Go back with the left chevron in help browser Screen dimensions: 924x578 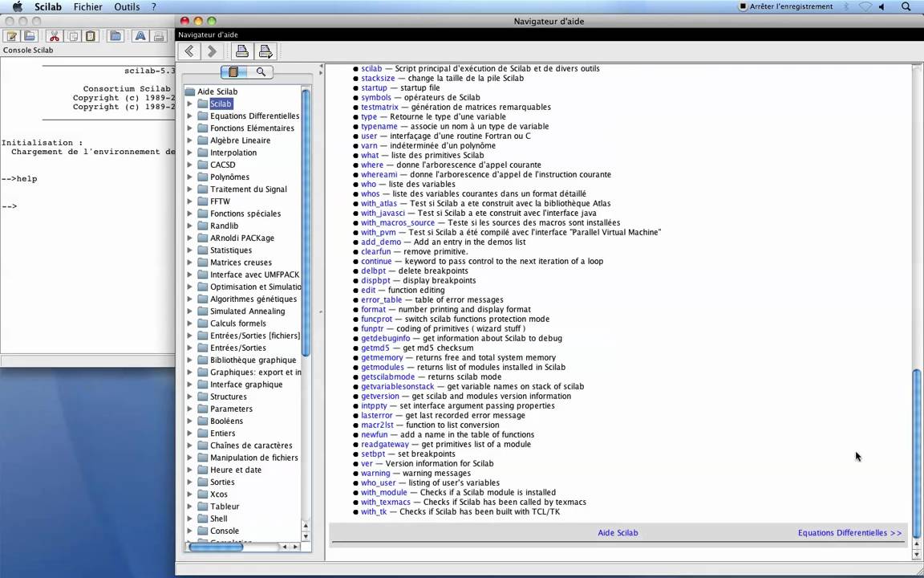(x=189, y=51)
